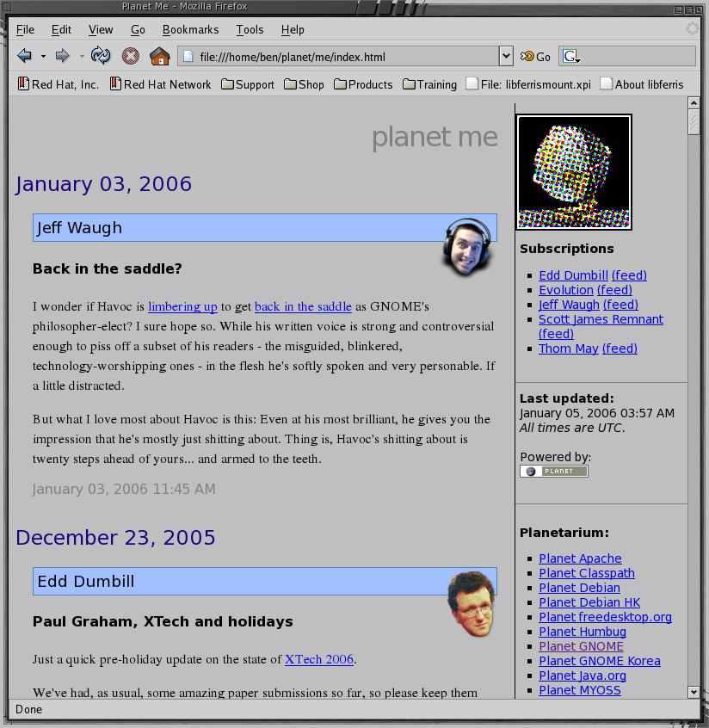Visit the Planet Apache link
Screen dimensions: 709x728
(x=580, y=558)
